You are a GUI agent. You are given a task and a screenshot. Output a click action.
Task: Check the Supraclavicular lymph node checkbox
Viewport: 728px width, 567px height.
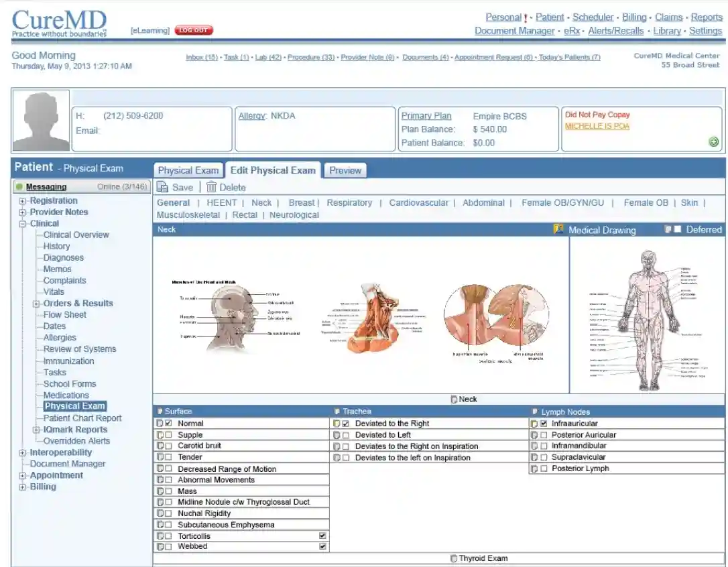544,456
